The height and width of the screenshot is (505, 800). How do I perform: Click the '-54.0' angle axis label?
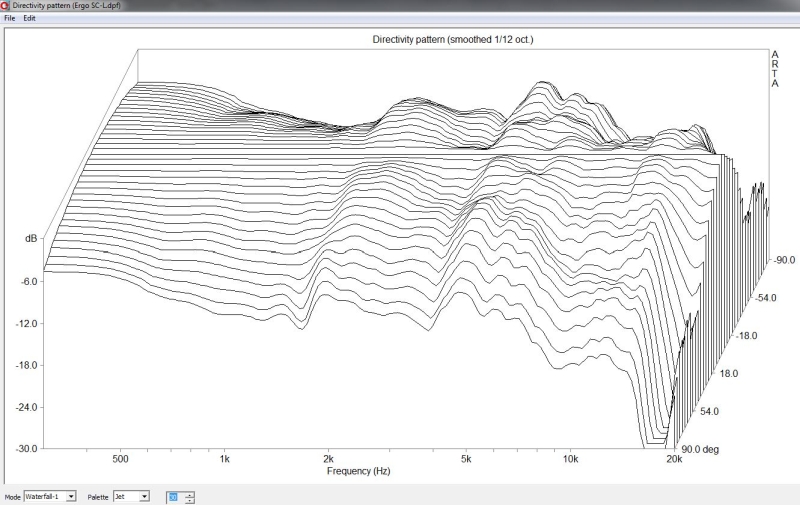(x=765, y=297)
